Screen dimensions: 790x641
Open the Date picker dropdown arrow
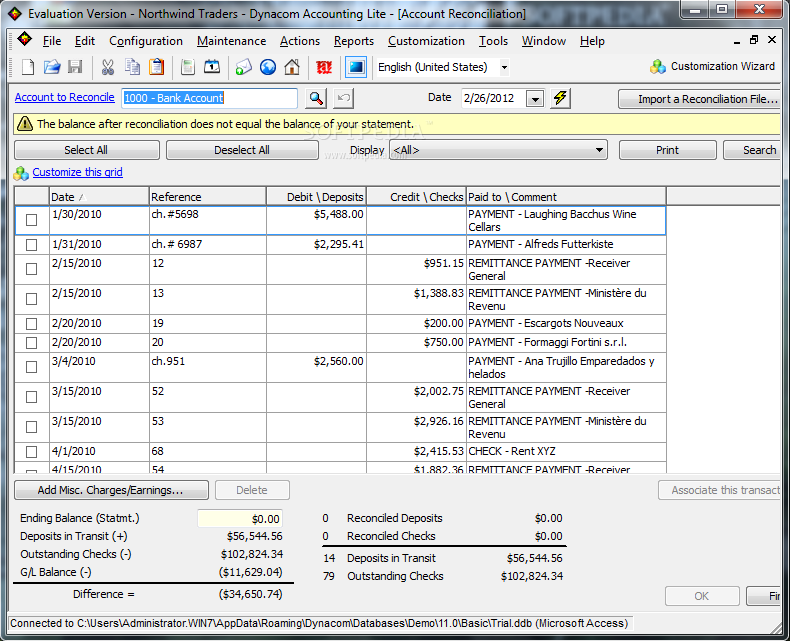pos(535,98)
